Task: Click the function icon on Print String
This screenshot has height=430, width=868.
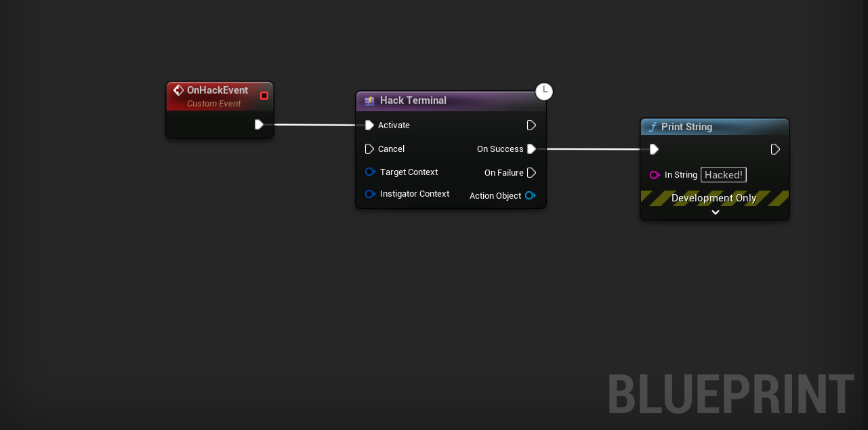Action: point(653,127)
